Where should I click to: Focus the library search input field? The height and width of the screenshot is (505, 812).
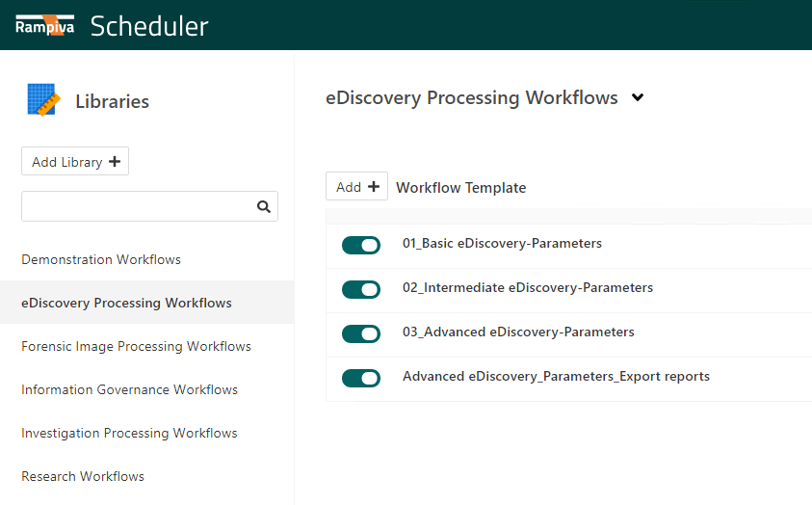coord(137,206)
